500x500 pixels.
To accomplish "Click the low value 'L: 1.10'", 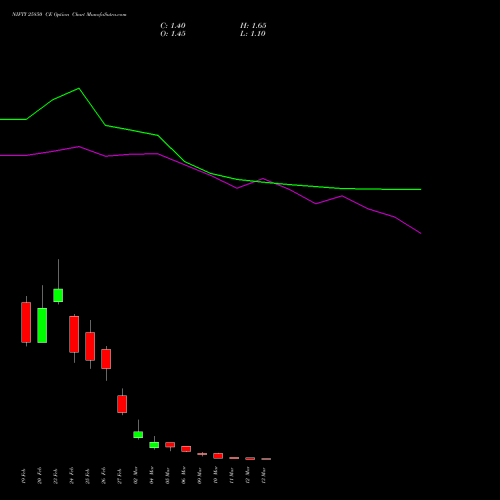I will coord(253,34).
